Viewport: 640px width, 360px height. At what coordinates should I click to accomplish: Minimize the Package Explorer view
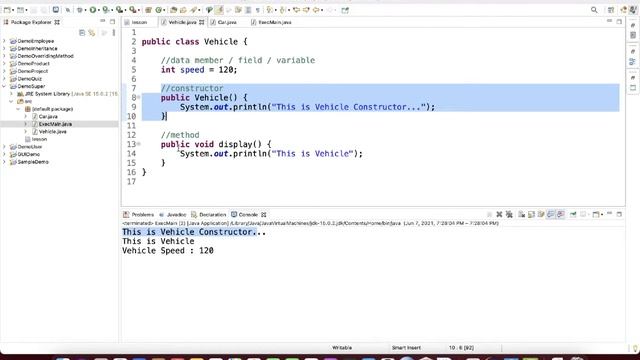pyautogui.click(x=102, y=22)
